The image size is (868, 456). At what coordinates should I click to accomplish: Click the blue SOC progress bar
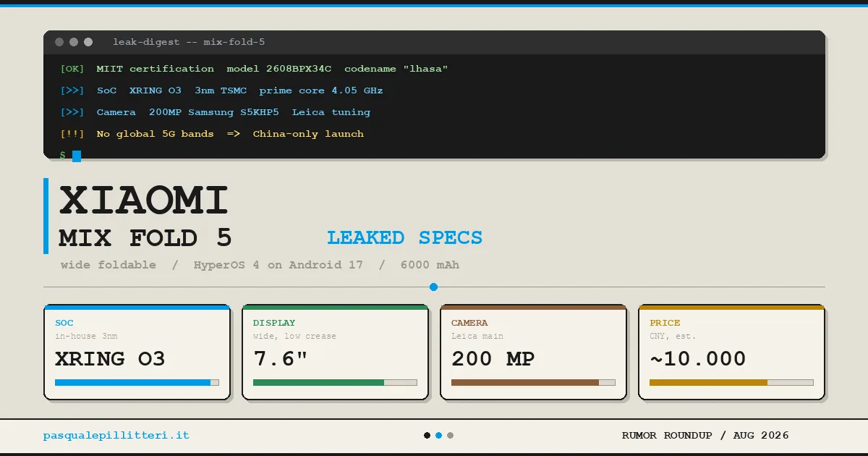[137, 382]
